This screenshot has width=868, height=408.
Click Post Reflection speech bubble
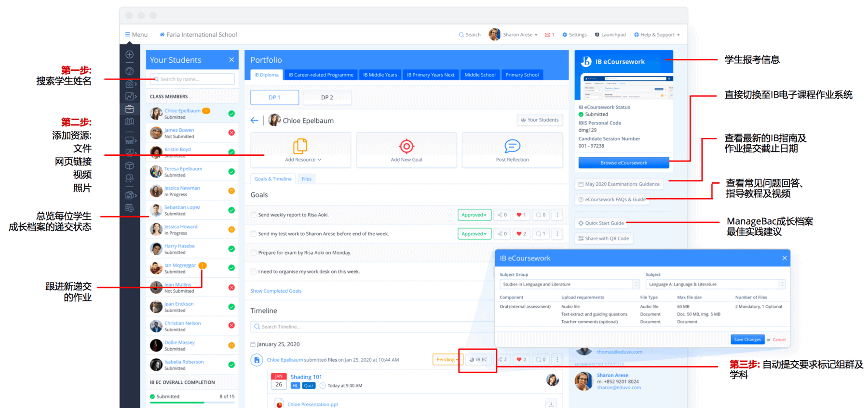pos(512,146)
